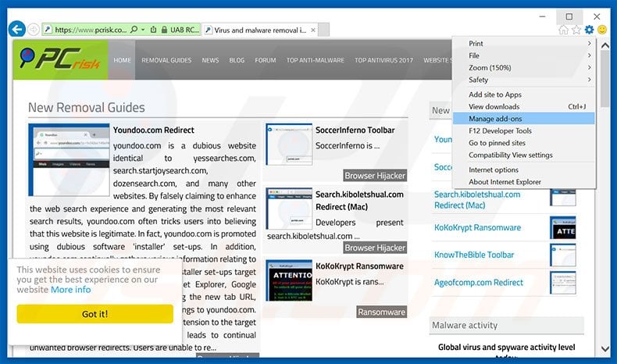Click the PCrisk logo
Screen dimensions: 617x364
tap(60, 60)
